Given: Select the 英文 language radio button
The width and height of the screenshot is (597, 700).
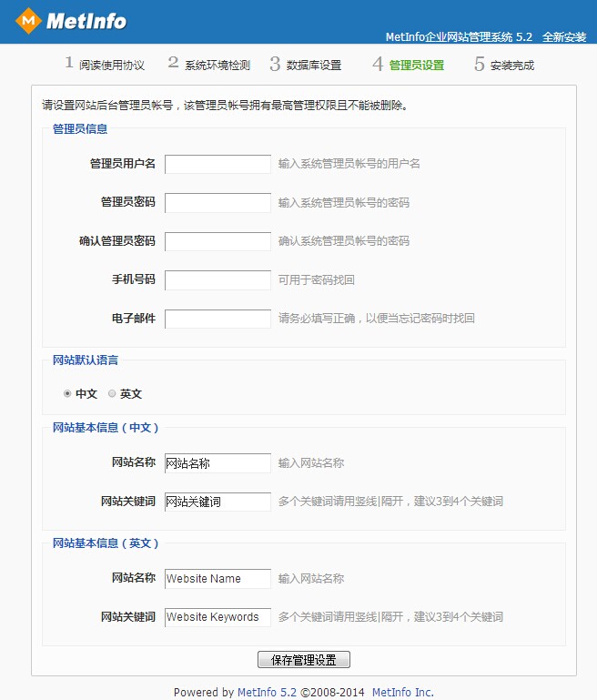Looking at the screenshot, I should (112, 393).
